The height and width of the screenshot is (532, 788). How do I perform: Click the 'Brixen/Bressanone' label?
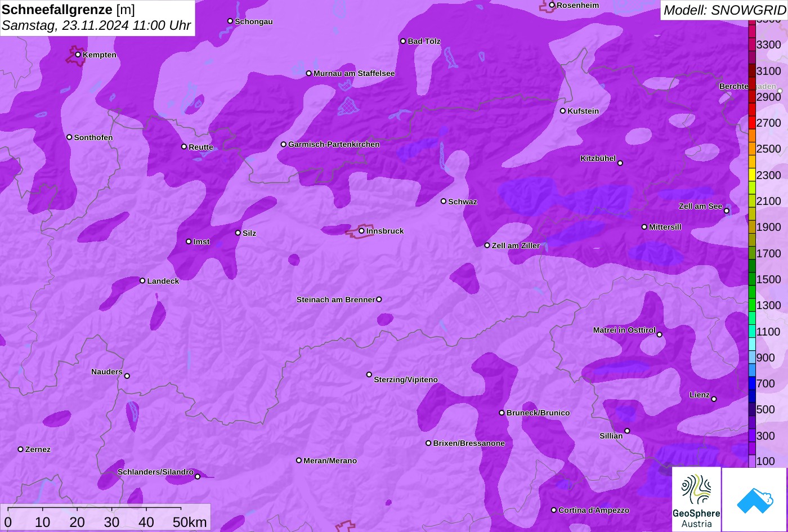[469, 444]
